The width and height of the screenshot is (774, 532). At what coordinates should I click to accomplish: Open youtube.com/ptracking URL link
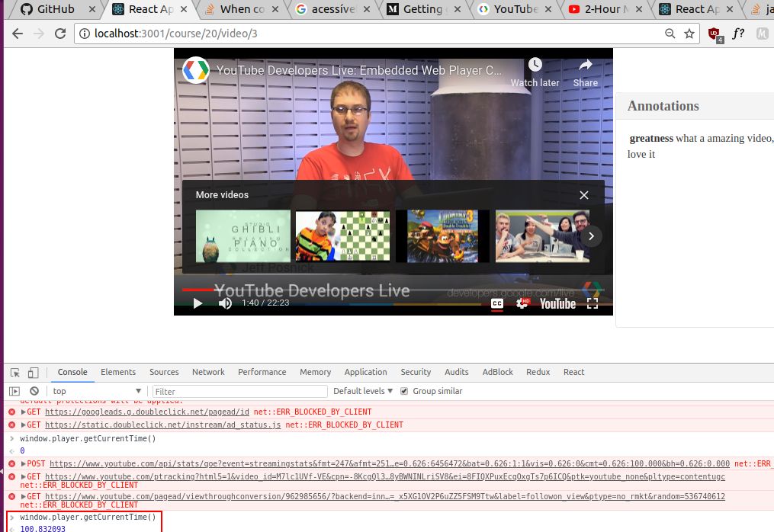click(385, 476)
